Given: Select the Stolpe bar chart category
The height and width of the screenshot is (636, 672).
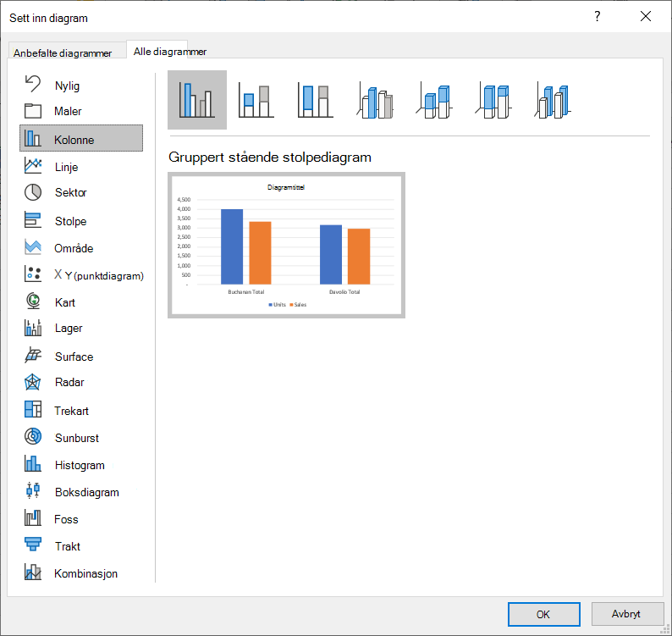Looking at the screenshot, I should (x=81, y=221).
